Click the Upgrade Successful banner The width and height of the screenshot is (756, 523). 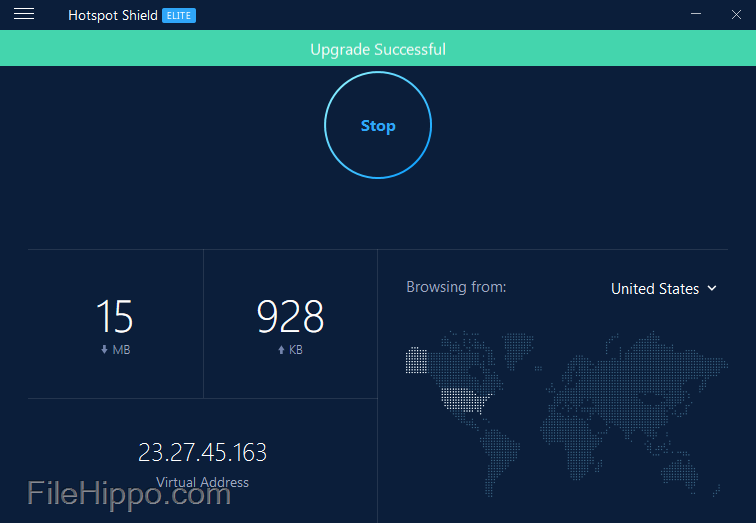click(x=378, y=48)
